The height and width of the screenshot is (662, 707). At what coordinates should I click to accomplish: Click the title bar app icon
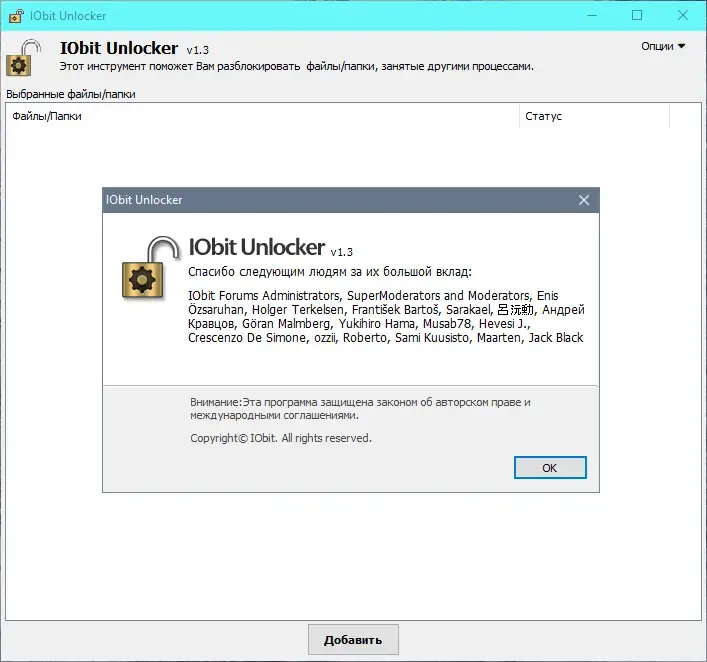[16, 16]
